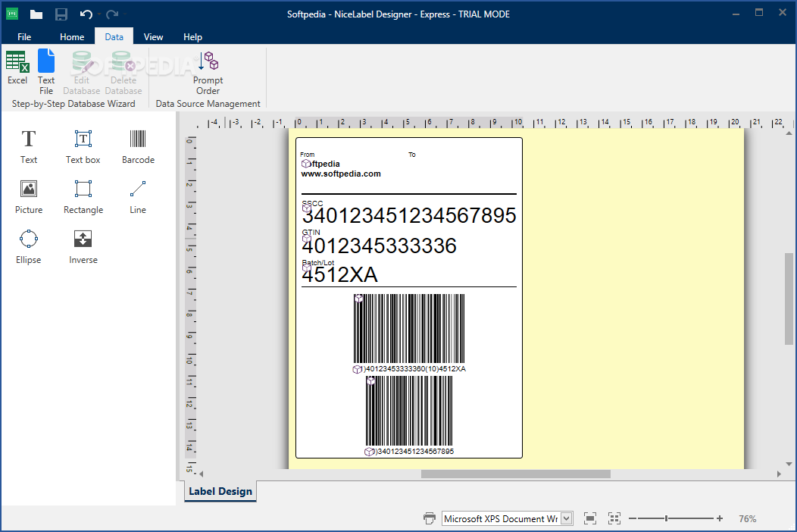Select the Picture tool

[29, 197]
